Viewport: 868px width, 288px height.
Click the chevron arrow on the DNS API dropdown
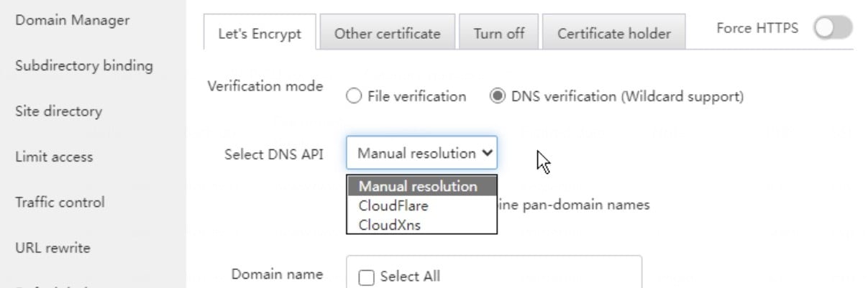pyautogui.click(x=487, y=153)
